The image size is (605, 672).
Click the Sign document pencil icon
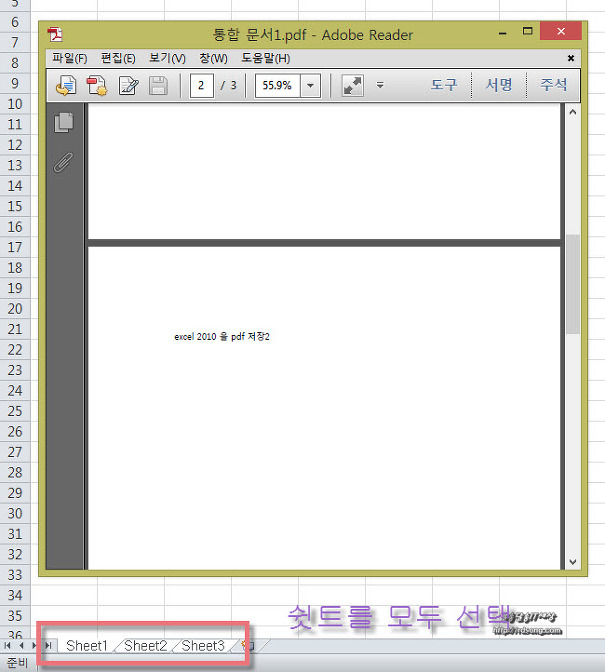(x=128, y=86)
